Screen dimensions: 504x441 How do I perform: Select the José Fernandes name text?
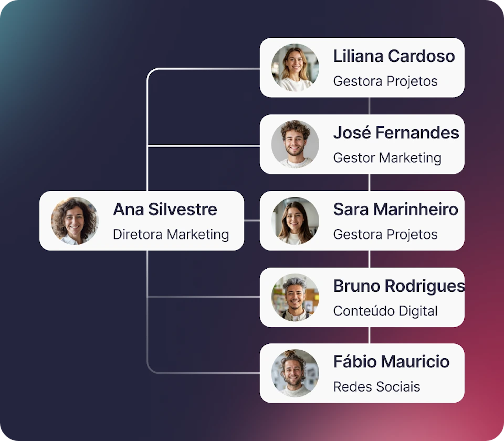(396, 133)
